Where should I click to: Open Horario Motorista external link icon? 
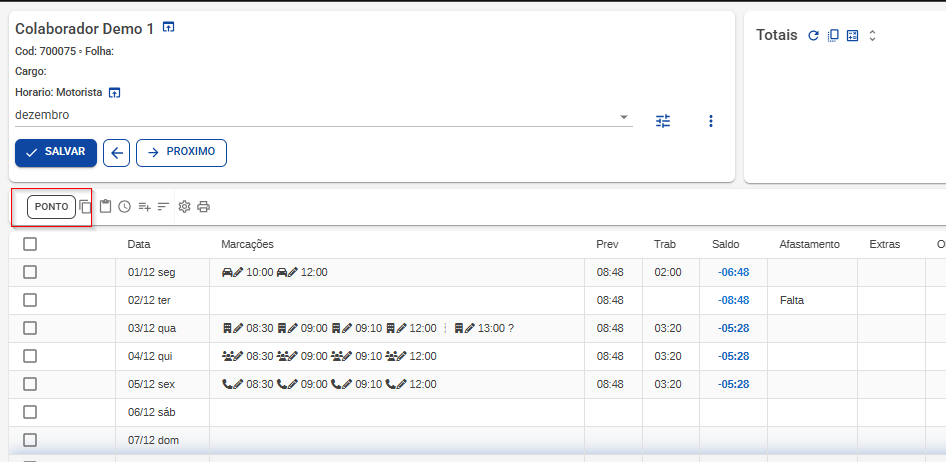coord(115,93)
